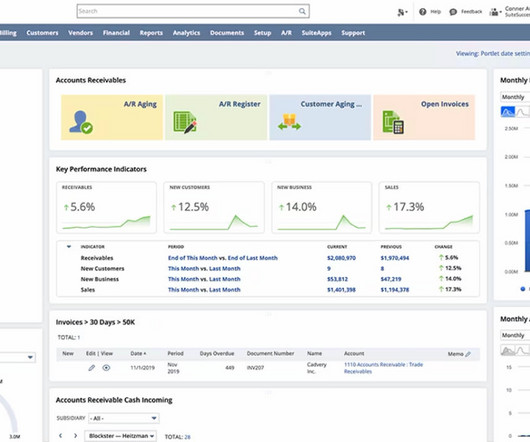
Task: Click the eye view icon for INV207
Action: [x=106, y=368]
